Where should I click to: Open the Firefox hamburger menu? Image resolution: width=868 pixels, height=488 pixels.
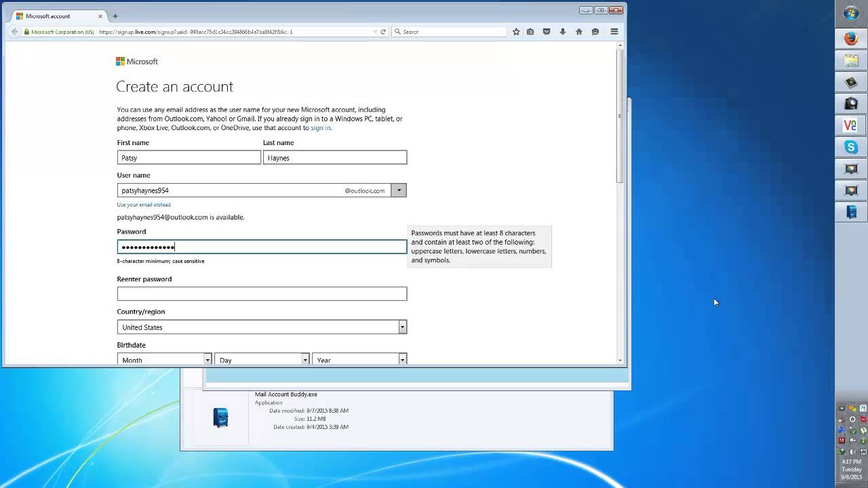click(614, 32)
